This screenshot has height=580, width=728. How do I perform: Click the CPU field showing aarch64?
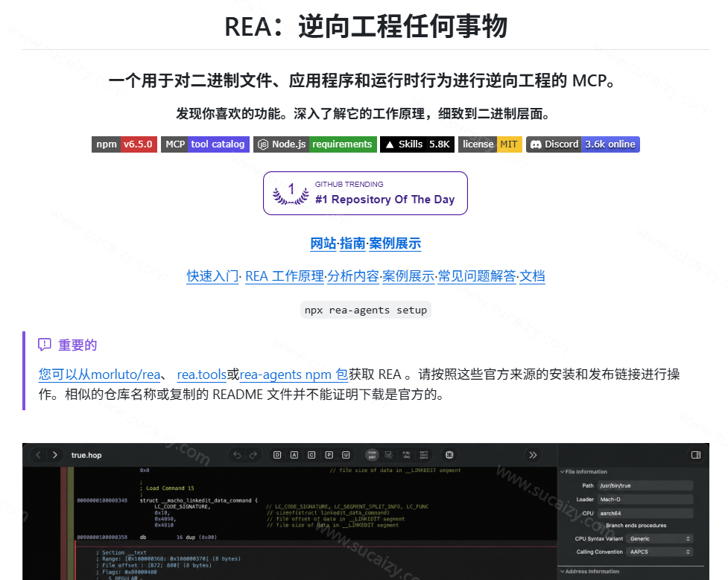(x=645, y=513)
